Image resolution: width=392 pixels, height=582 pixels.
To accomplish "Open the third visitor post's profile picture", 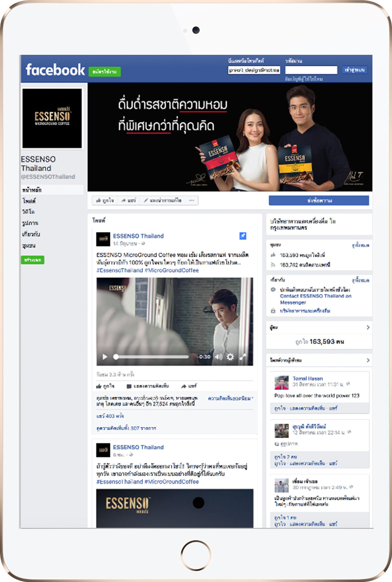I will (281, 485).
